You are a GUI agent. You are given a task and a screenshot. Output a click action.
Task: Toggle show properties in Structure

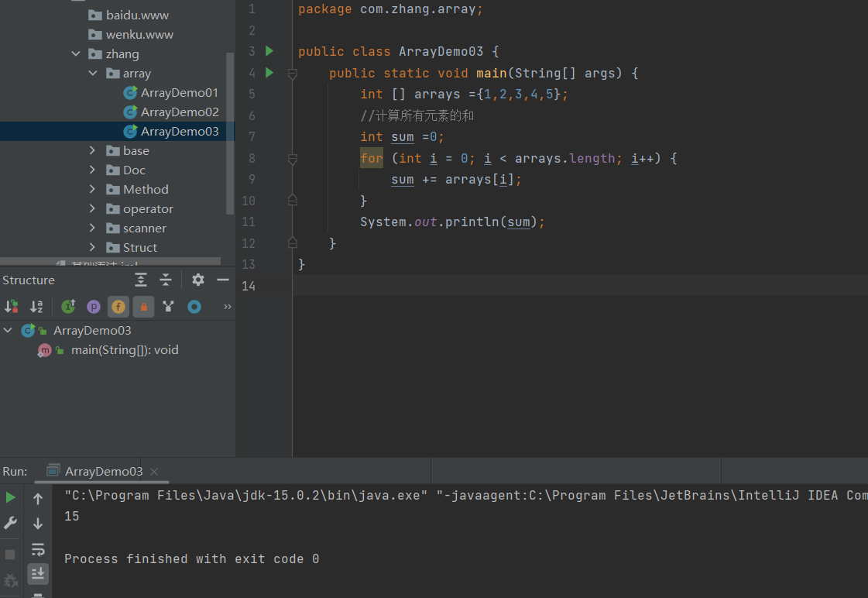tap(94, 306)
